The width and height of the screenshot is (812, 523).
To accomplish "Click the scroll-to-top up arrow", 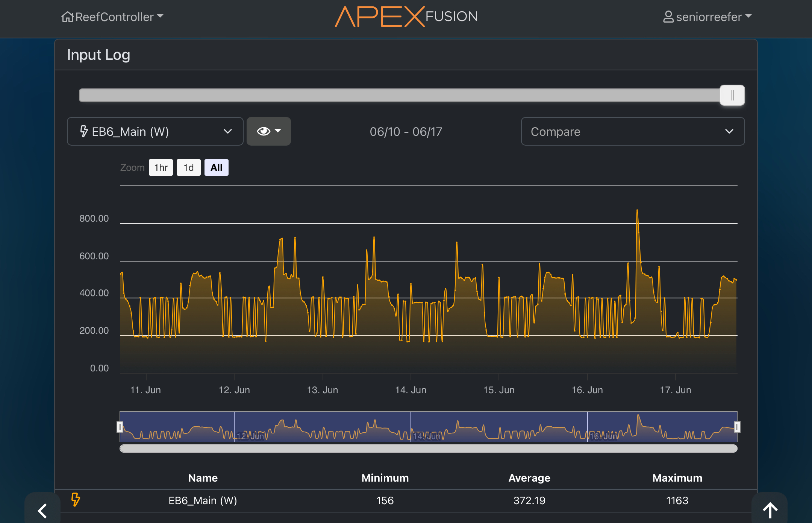I will pyautogui.click(x=770, y=510).
